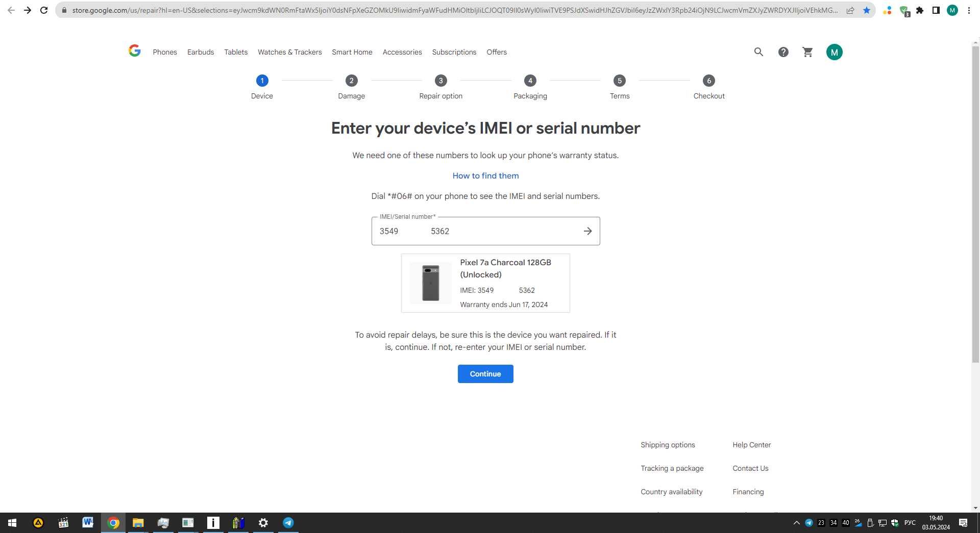The width and height of the screenshot is (980, 533).
Task: Go to step 6 Checkout
Action: click(709, 87)
